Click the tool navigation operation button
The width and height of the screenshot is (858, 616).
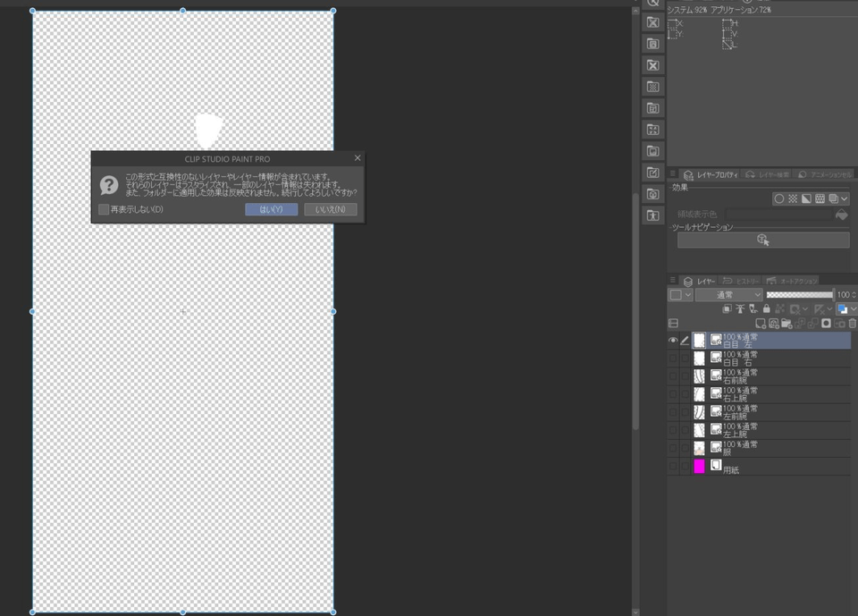click(x=762, y=240)
